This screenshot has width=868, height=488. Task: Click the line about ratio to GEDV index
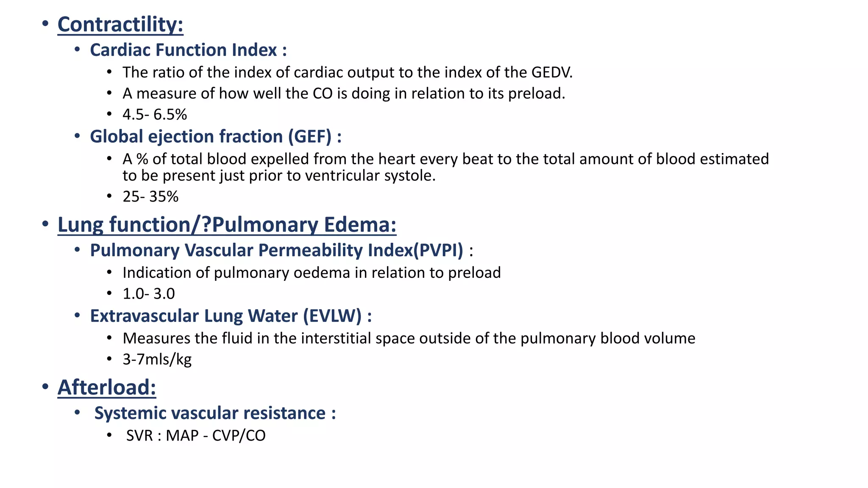pos(347,72)
